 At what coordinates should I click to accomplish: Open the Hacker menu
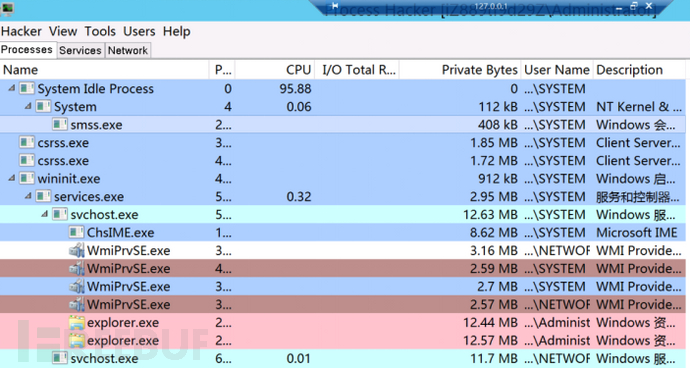[x=21, y=31]
